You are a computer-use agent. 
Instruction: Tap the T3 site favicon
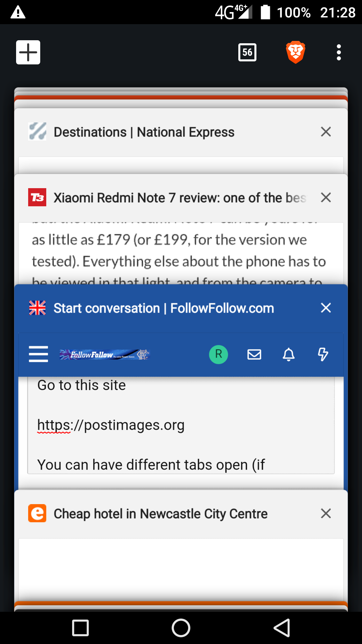(x=37, y=197)
